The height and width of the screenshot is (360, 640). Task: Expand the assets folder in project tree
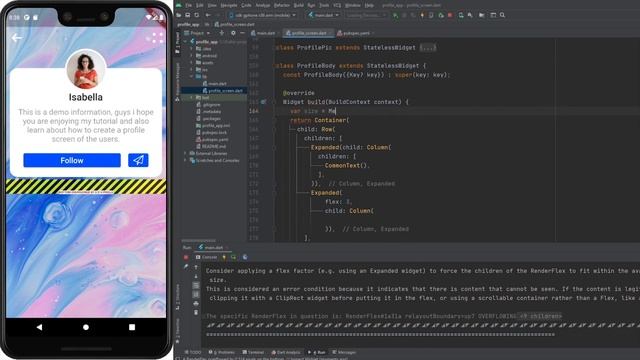(x=191, y=62)
